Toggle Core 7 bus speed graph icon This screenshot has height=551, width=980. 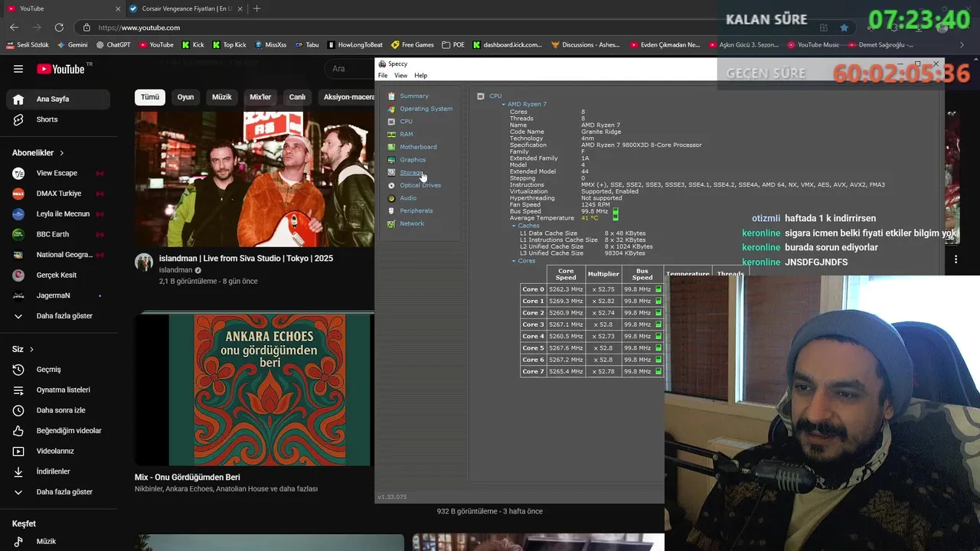(658, 371)
